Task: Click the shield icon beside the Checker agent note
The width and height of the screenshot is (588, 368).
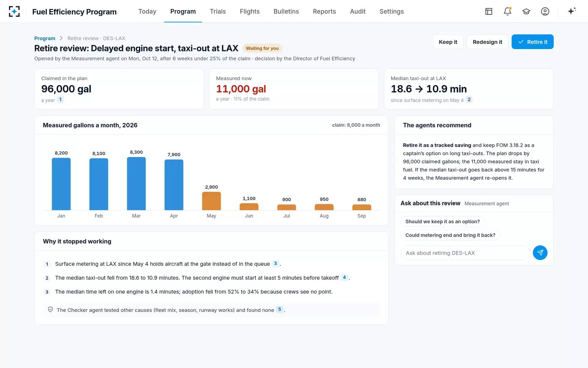Action: (x=51, y=310)
